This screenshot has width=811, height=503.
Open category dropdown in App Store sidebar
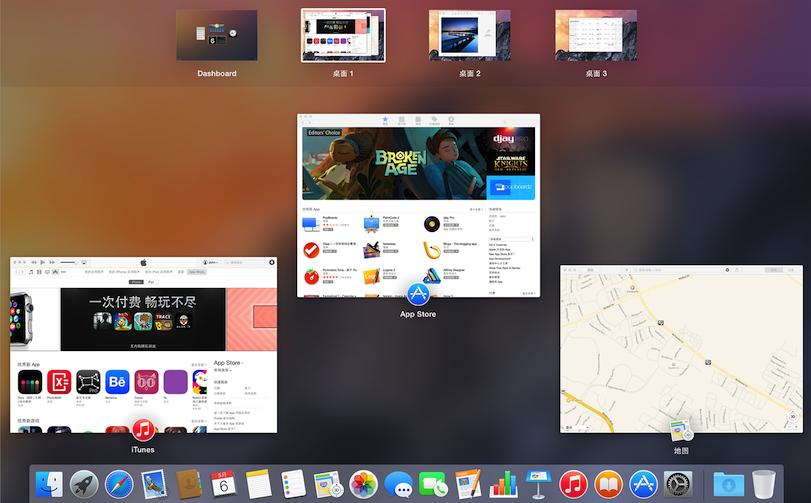511,239
